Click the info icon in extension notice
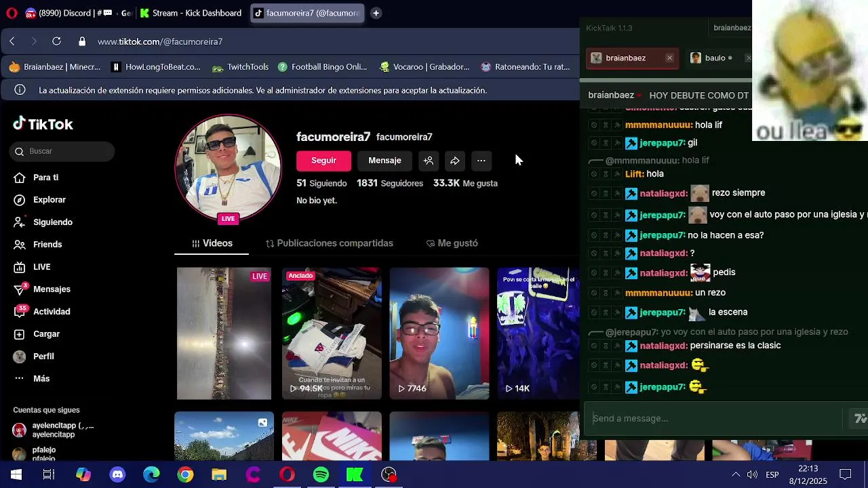The height and width of the screenshot is (488, 868). pyautogui.click(x=20, y=90)
